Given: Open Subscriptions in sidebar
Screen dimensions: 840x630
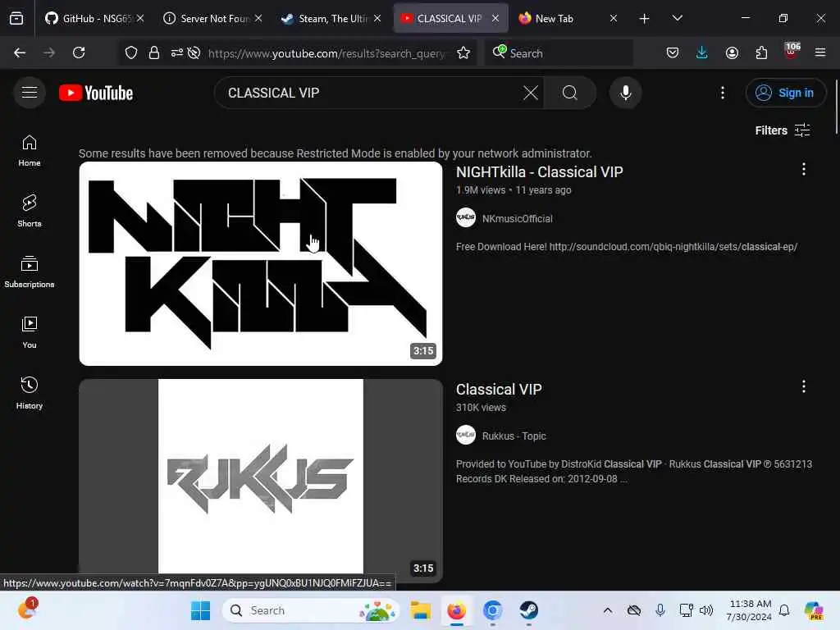Looking at the screenshot, I should coord(30,272).
